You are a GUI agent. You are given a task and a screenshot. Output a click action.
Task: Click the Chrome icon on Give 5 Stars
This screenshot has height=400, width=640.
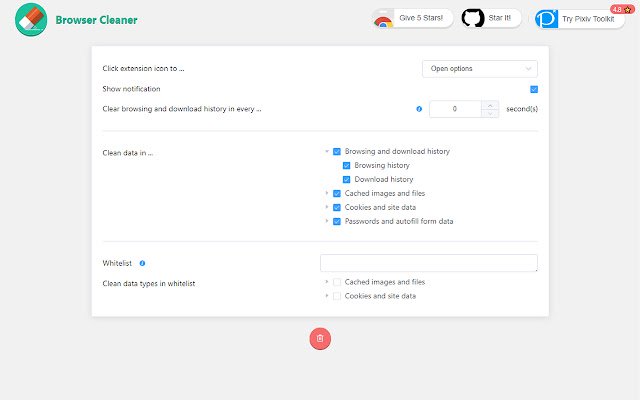(x=383, y=19)
